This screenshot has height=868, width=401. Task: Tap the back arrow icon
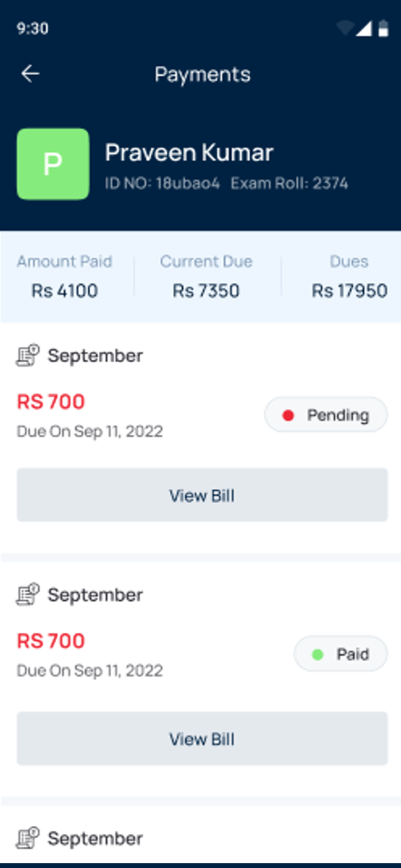tap(30, 74)
